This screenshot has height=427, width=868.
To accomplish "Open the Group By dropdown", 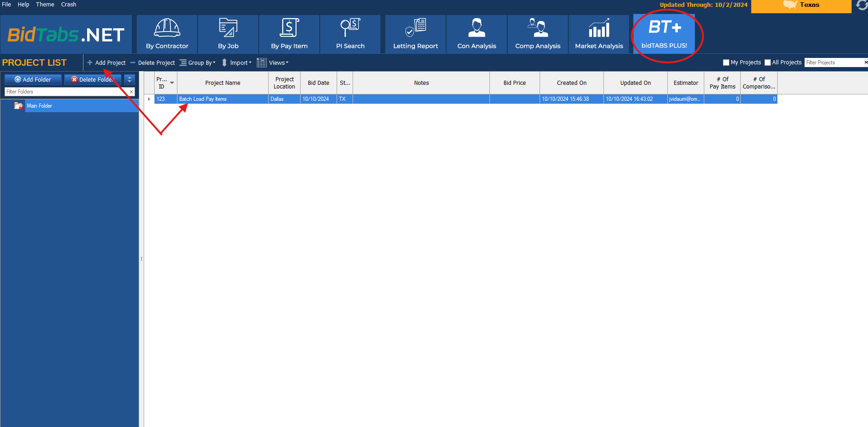I will [x=198, y=62].
